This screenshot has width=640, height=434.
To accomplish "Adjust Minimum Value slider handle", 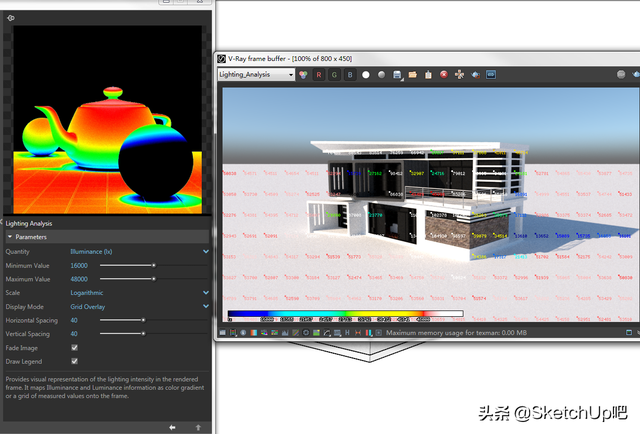I will (154, 265).
